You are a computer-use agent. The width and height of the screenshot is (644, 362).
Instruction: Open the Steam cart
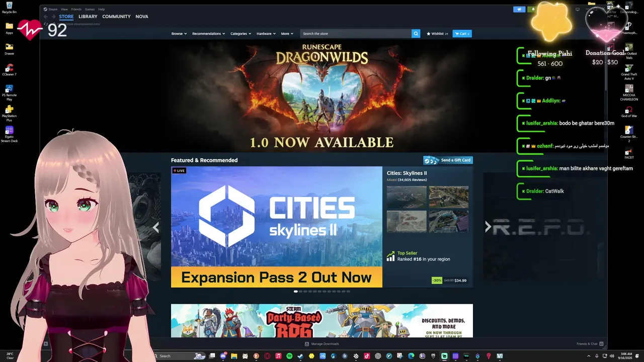462,34
